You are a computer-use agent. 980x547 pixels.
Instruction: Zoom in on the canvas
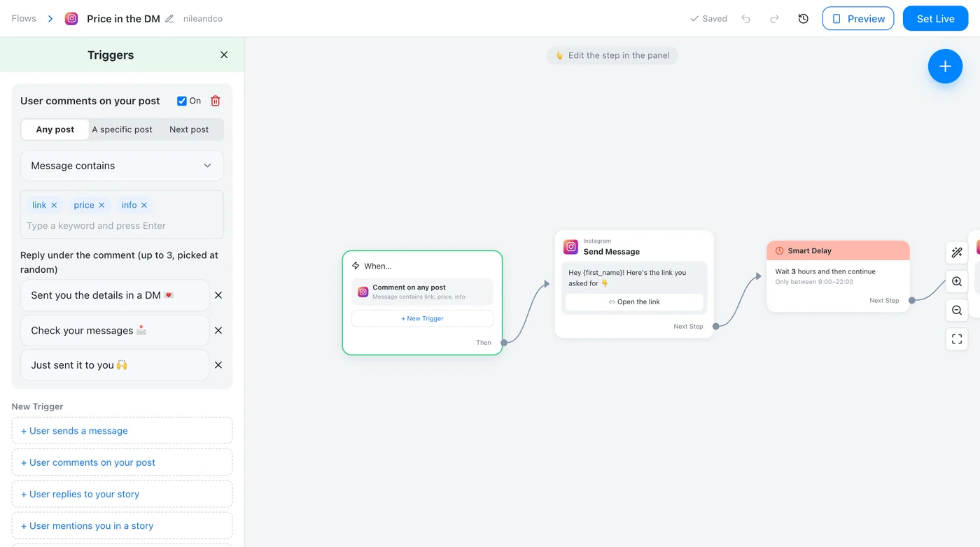point(957,282)
